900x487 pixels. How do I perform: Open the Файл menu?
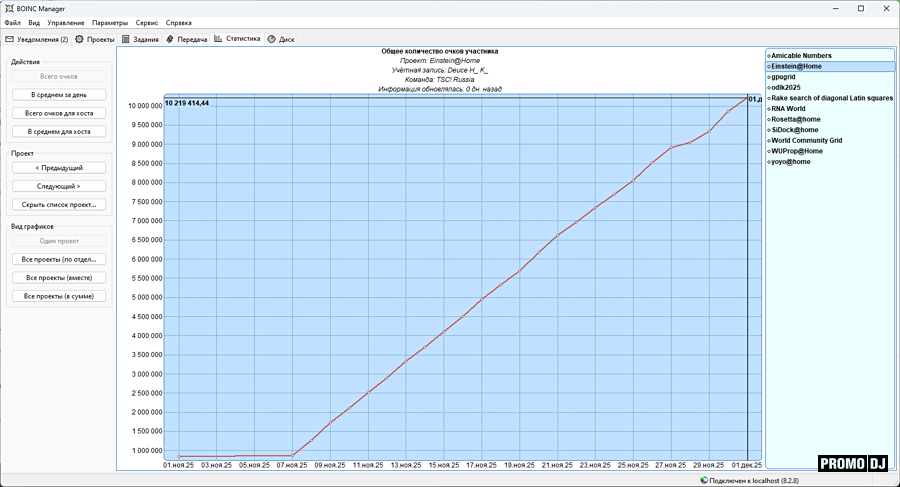(x=12, y=22)
